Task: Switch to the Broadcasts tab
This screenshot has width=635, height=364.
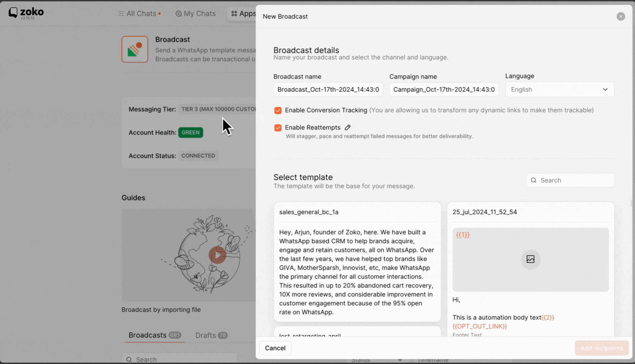Action: click(x=154, y=335)
